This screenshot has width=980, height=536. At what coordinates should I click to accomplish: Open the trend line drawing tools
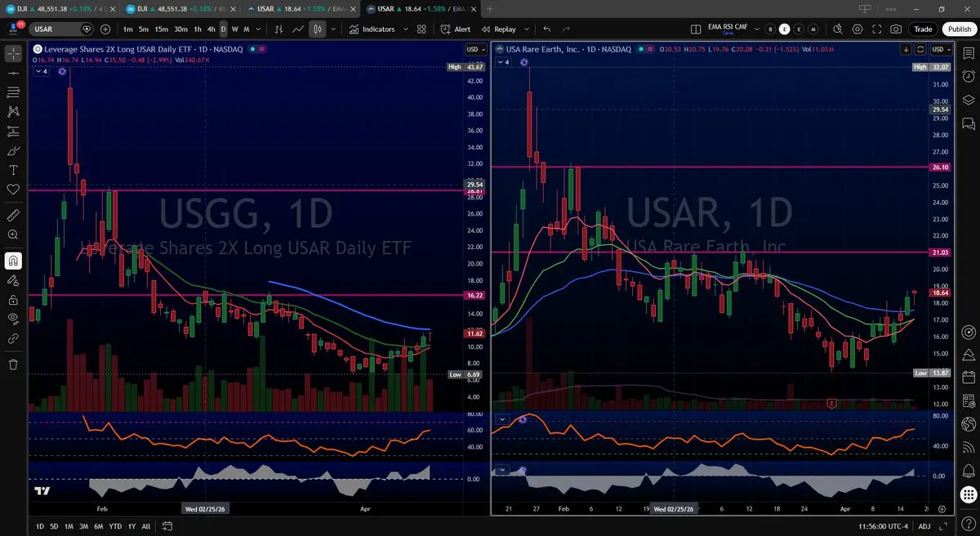(x=13, y=73)
